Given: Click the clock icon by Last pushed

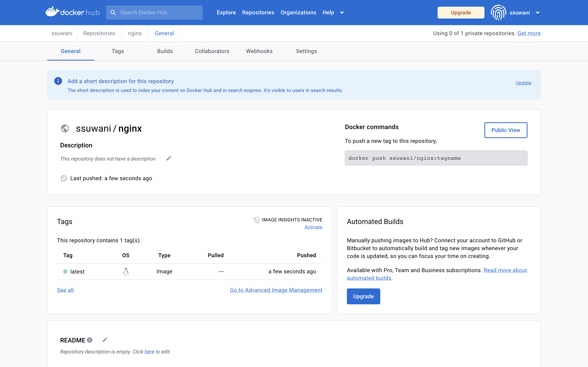Looking at the screenshot, I should coord(64,178).
